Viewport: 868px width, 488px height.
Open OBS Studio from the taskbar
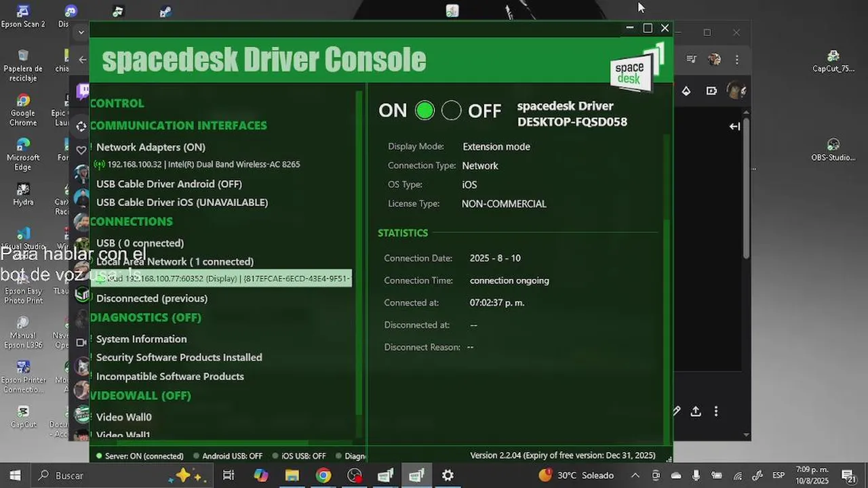[x=355, y=475]
